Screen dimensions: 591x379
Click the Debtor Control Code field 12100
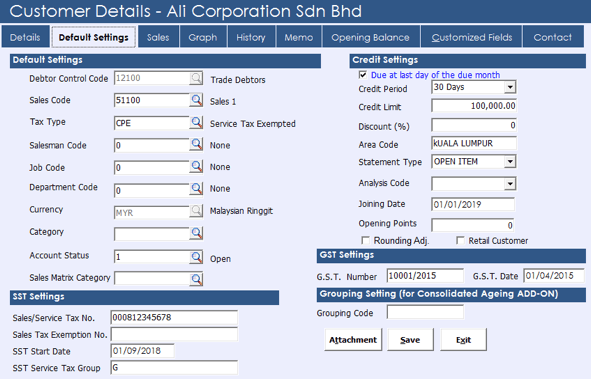(152, 78)
